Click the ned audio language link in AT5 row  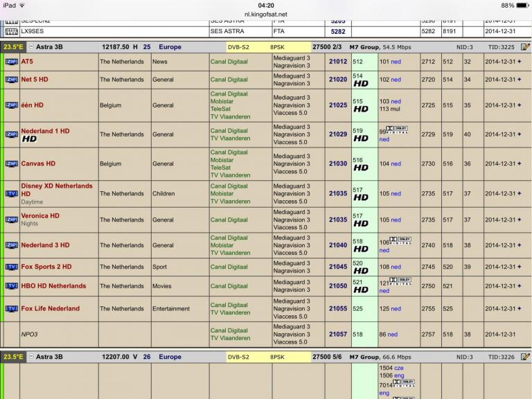coord(396,62)
